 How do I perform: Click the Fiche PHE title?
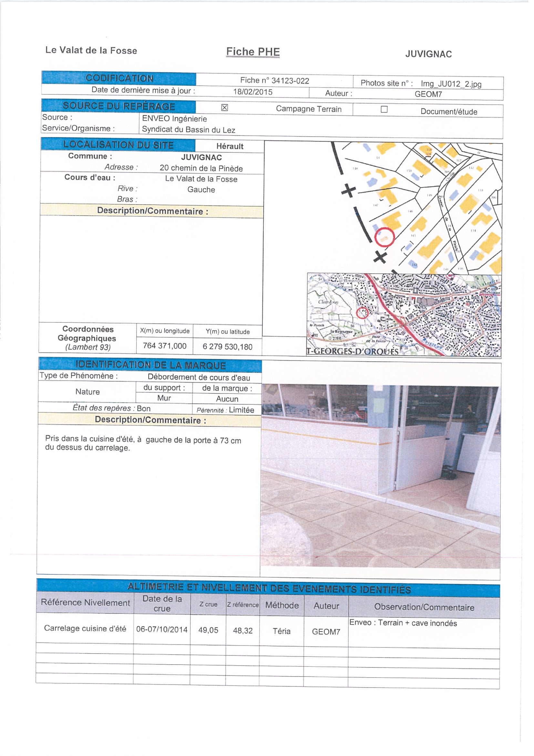pyautogui.click(x=253, y=52)
